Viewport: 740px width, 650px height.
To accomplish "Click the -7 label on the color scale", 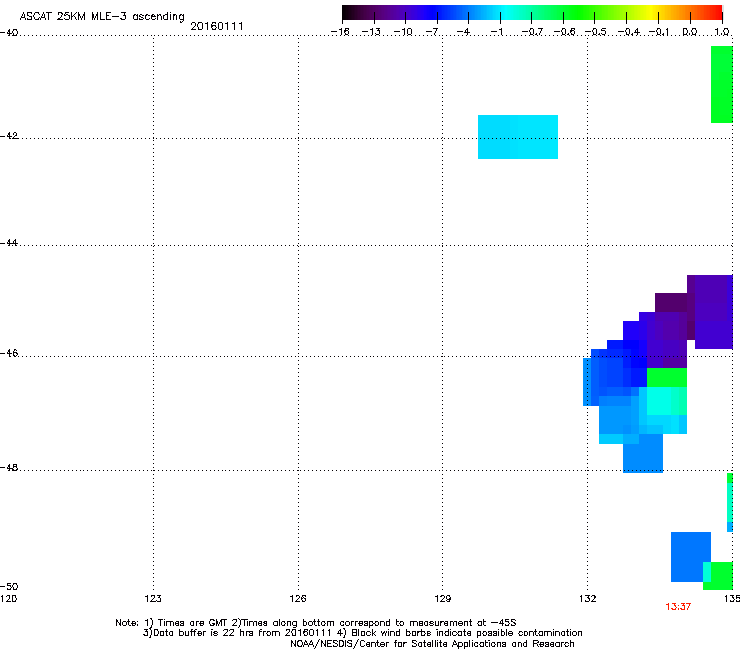I will [432, 32].
